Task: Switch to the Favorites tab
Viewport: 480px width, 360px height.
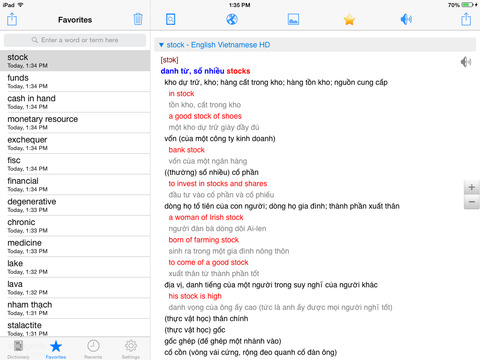Action: click(56, 349)
